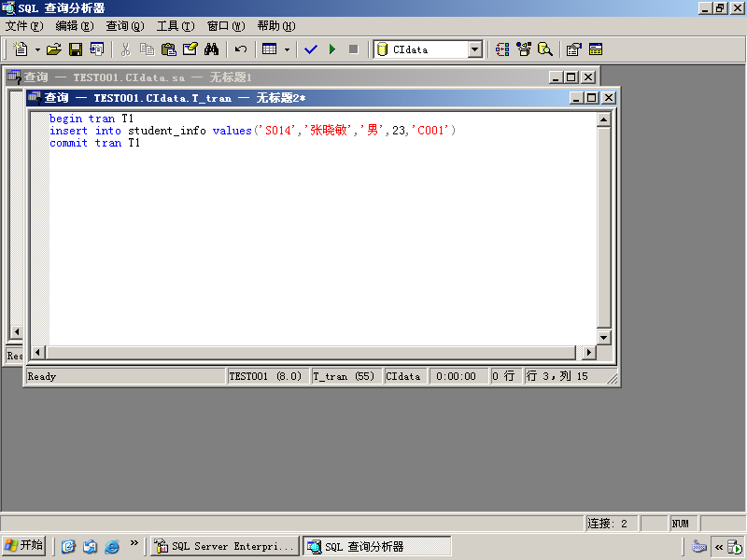Click the SQL 查询分析器 taskbar button
Screen dimensions: 747x560
pos(376,546)
